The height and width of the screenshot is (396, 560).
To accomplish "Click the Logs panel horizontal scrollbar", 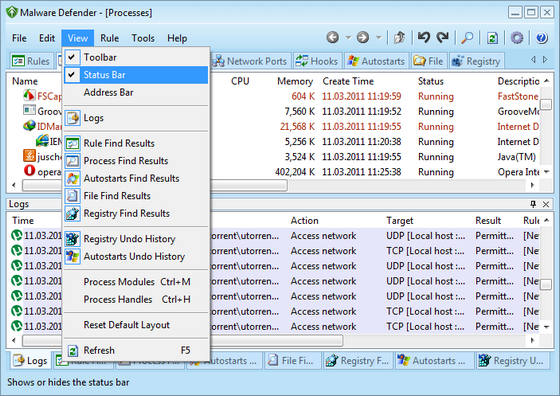I will [273, 341].
